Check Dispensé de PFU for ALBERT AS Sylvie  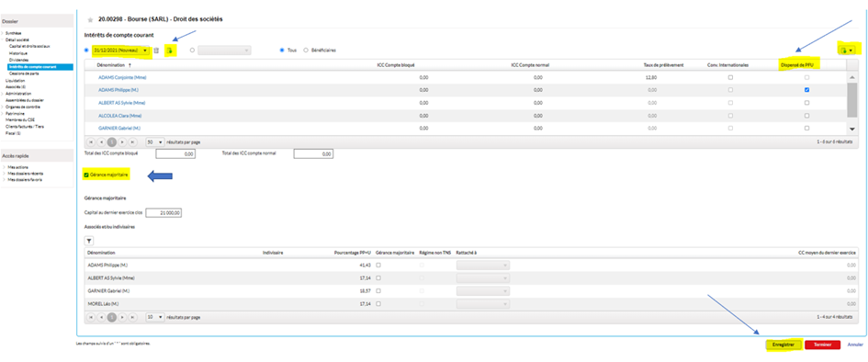(x=806, y=103)
